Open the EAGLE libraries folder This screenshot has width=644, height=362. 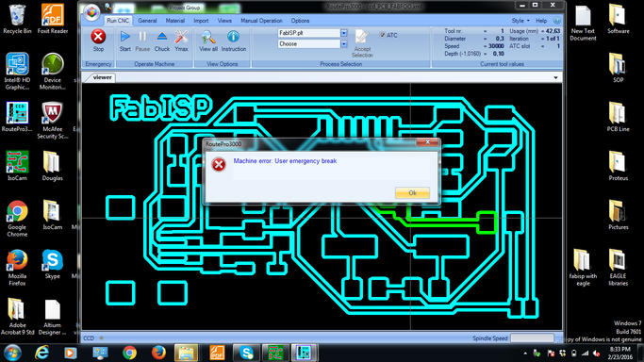click(x=619, y=267)
